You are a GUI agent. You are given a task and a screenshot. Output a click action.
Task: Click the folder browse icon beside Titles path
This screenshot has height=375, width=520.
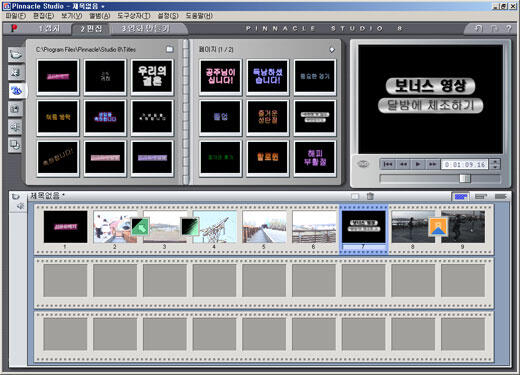pyautogui.click(x=170, y=49)
